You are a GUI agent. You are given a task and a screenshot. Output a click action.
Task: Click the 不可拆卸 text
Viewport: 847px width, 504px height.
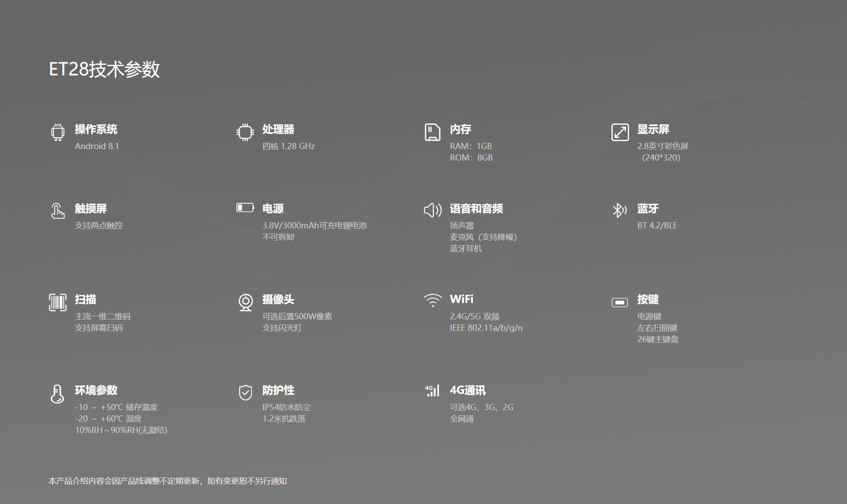[x=278, y=237]
